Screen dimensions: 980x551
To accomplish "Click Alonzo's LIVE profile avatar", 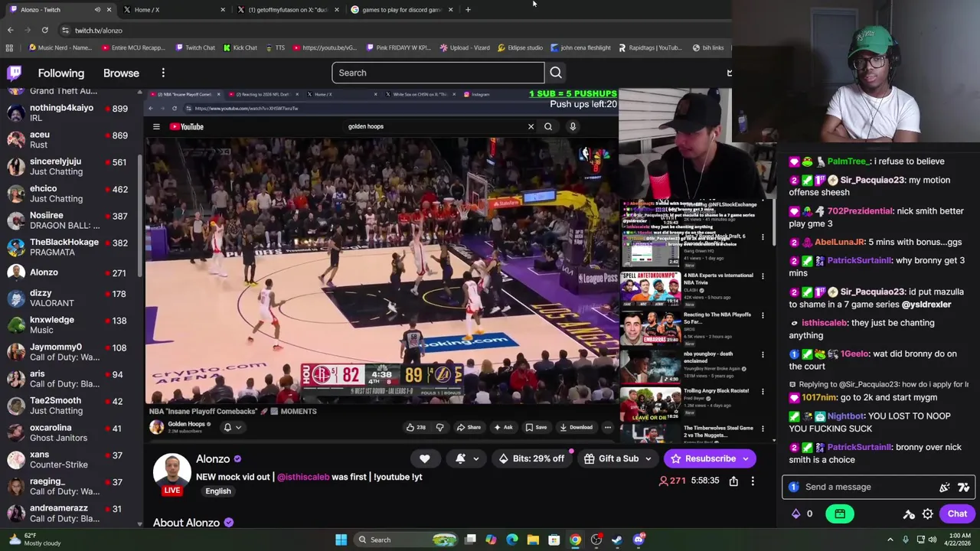I will (x=171, y=472).
